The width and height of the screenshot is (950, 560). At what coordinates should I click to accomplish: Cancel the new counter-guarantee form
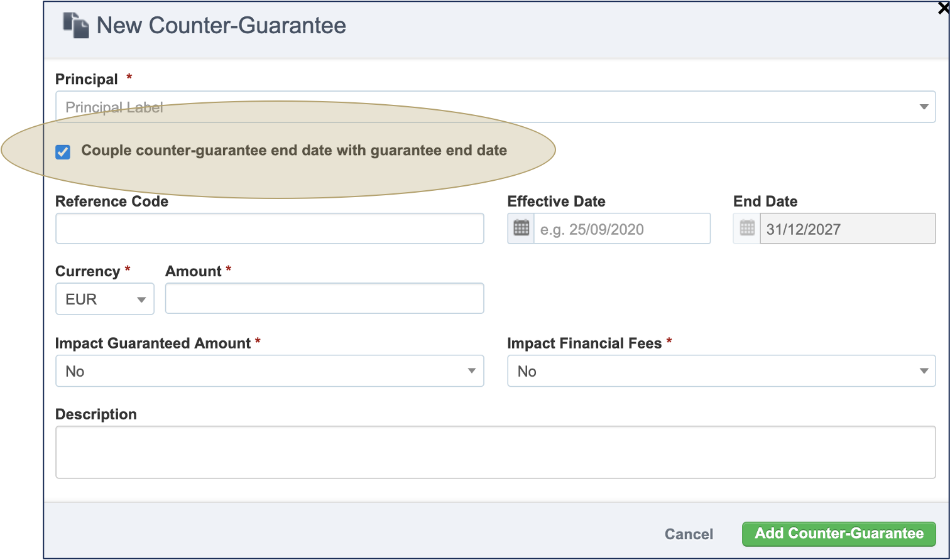689,534
